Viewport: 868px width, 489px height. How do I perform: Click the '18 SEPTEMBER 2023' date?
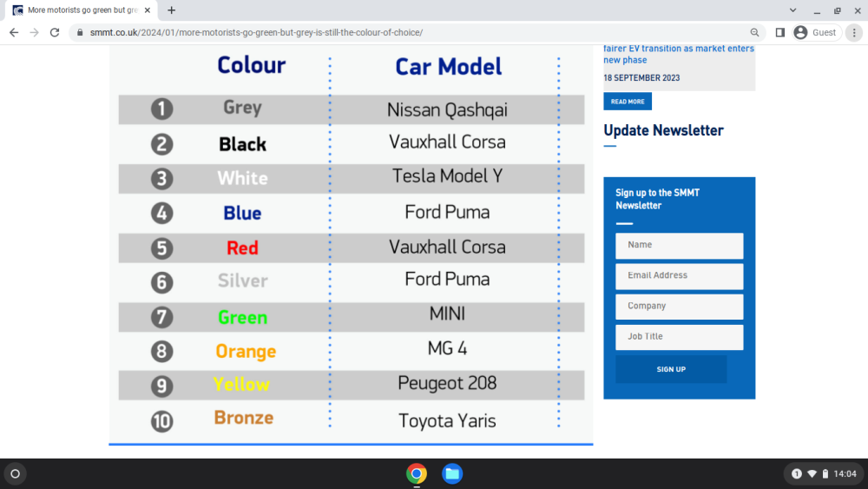641,78
